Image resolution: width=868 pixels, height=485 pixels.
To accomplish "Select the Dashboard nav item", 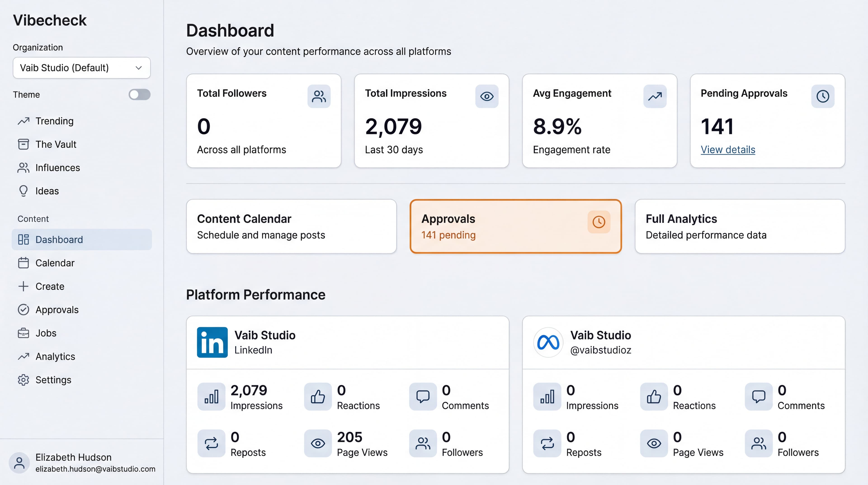I will point(59,239).
